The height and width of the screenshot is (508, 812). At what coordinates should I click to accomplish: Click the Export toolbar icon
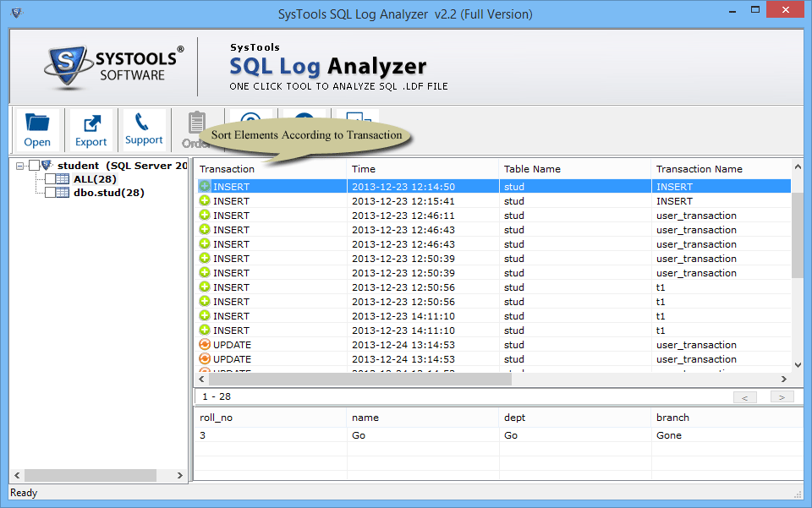pos(91,129)
